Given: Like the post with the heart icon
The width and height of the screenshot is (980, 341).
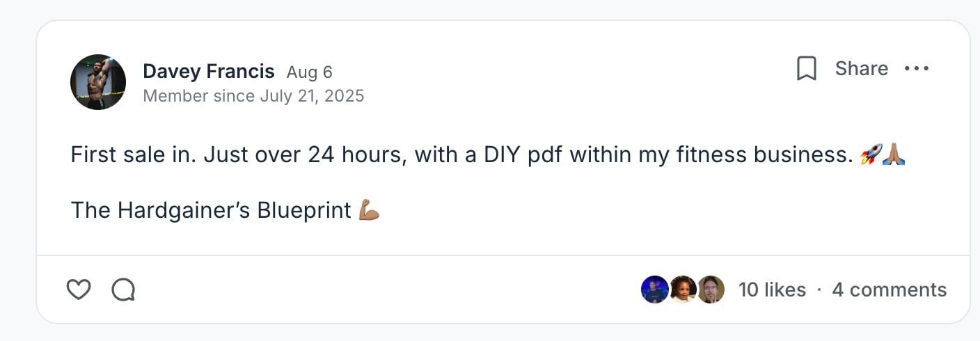Looking at the screenshot, I should 79,290.
